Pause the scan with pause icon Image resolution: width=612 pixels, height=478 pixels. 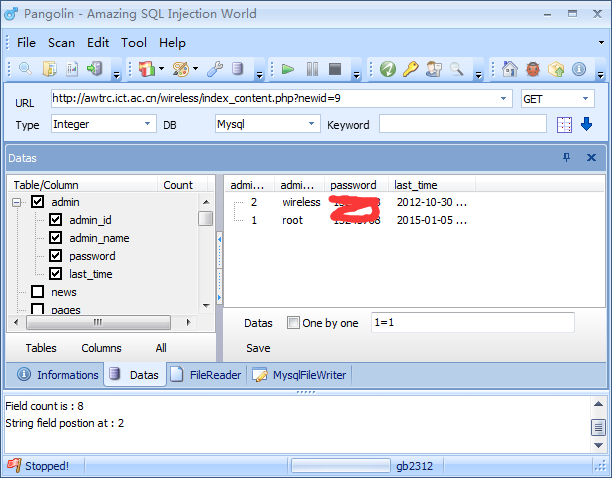point(312,69)
